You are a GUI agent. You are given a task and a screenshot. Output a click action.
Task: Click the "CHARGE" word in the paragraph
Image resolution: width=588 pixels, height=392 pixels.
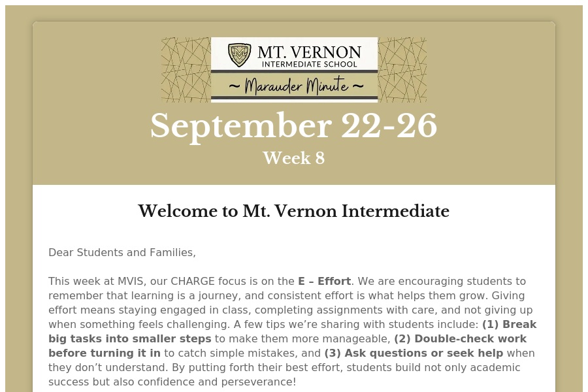(x=191, y=282)
